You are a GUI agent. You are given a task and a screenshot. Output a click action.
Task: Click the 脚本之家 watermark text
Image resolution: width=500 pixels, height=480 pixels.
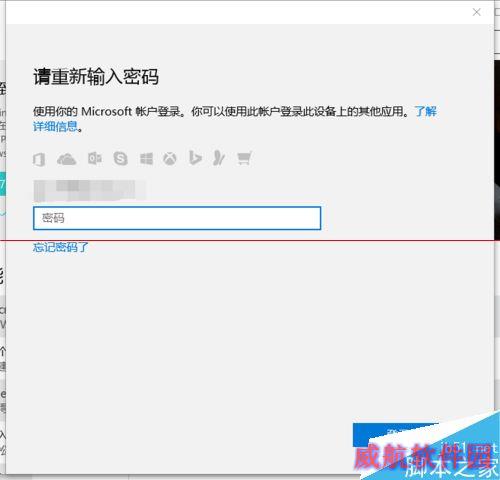451,469
